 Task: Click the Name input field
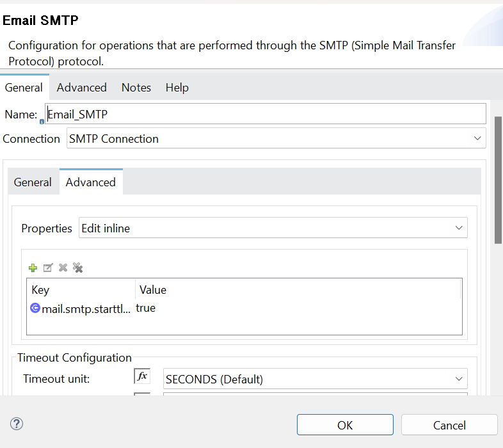coord(266,114)
